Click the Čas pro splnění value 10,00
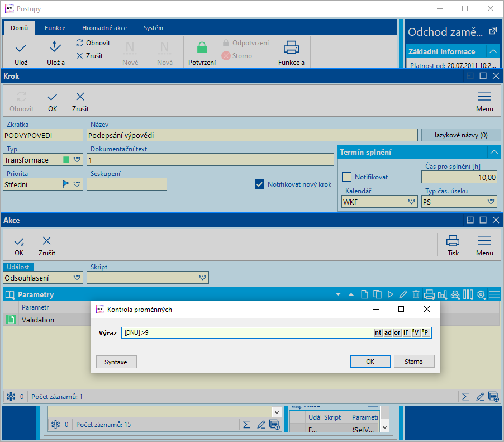The width and height of the screenshot is (504, 442). click(x=459, y=177)
